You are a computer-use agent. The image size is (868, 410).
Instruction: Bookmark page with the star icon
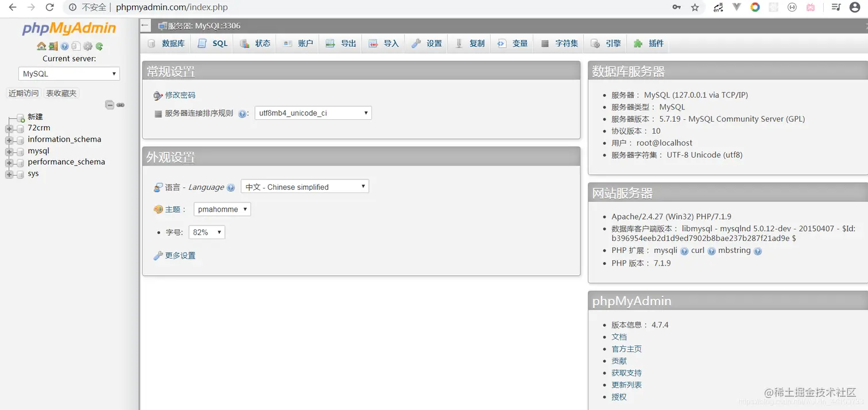coord(695,7)
